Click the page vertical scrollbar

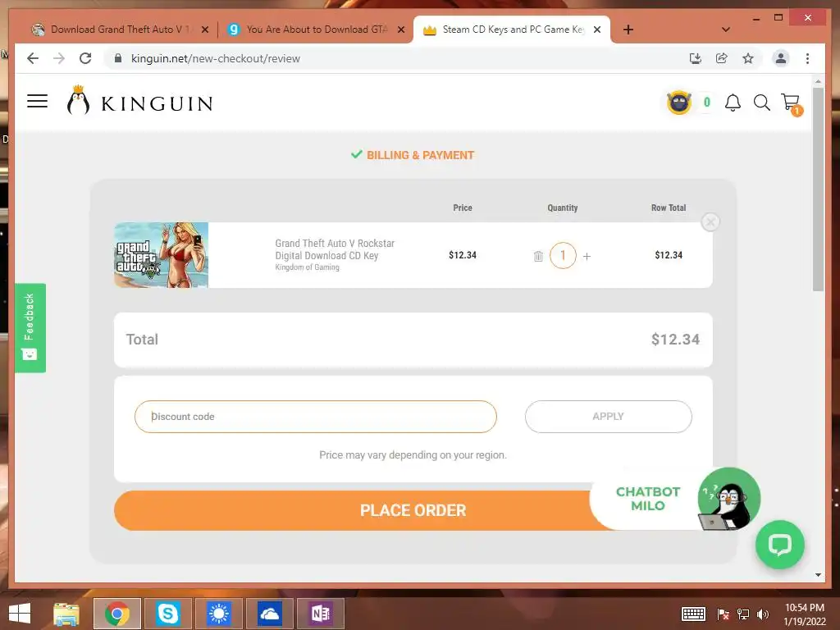(818, 189)
